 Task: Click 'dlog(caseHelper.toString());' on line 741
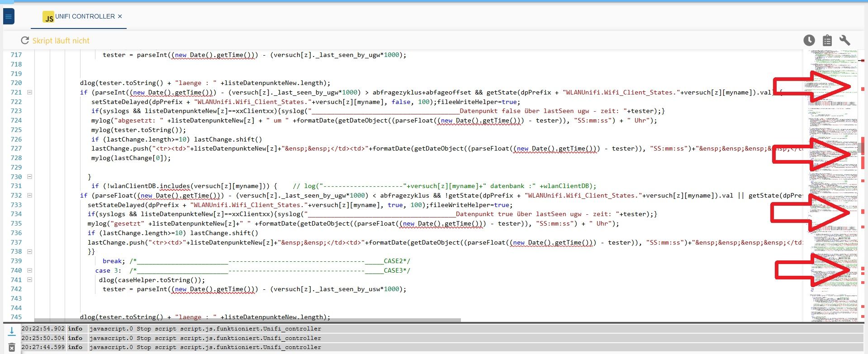tap(152, 280)
